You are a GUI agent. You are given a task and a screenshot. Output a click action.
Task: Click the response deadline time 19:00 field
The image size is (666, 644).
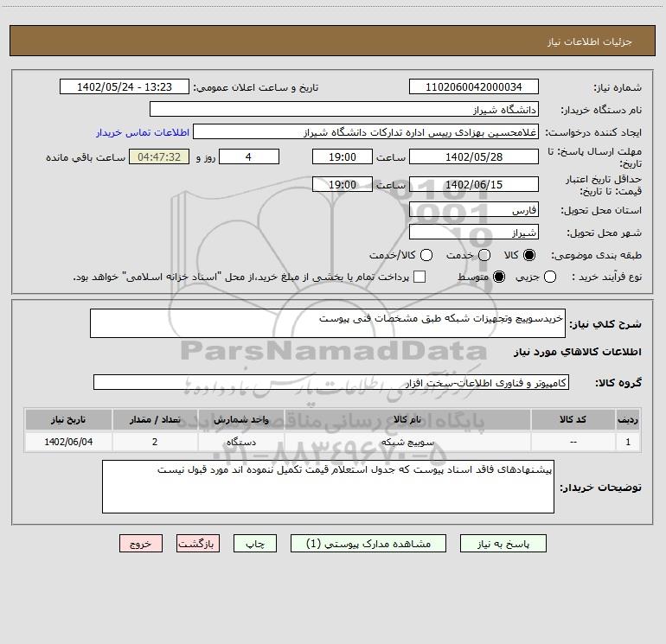(343, 156)
